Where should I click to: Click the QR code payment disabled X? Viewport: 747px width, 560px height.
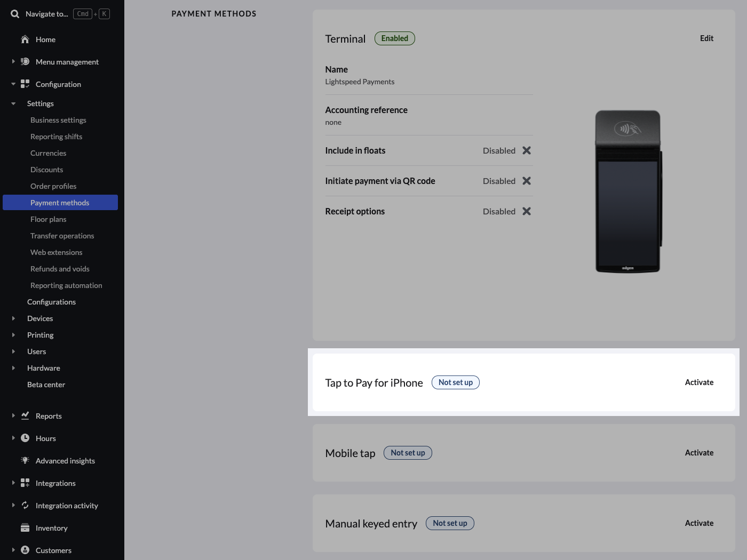click(526, 181)
